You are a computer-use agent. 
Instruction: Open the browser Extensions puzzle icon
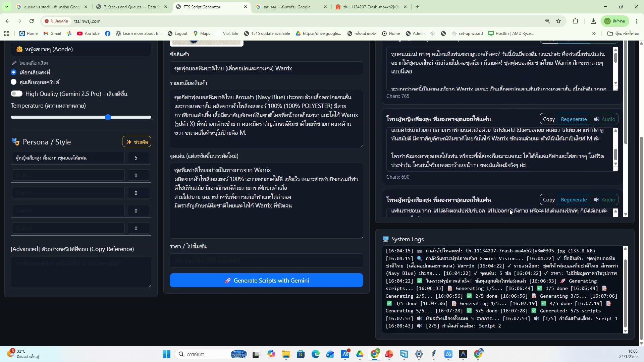click(x=576, y=21)
